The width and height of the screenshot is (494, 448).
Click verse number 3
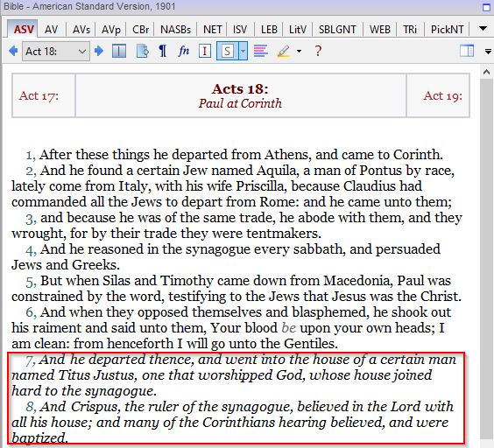point(31,218)
